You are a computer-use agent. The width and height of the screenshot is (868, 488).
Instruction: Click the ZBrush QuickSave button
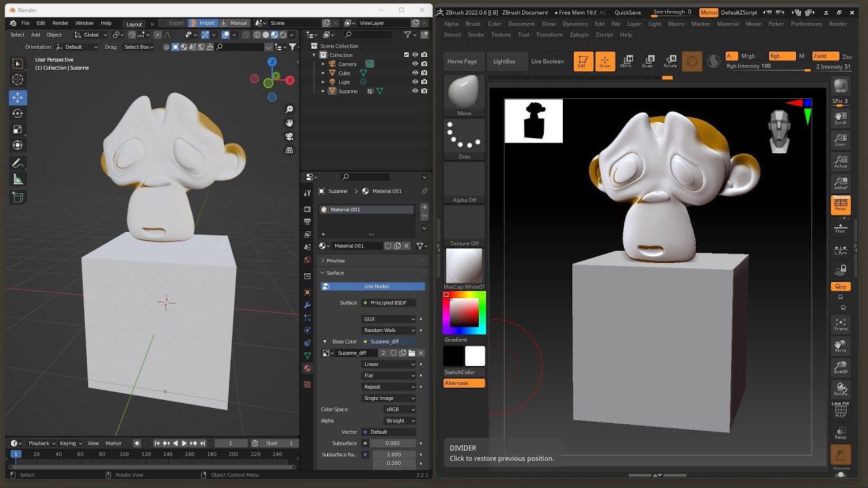(x=627, y=12)
